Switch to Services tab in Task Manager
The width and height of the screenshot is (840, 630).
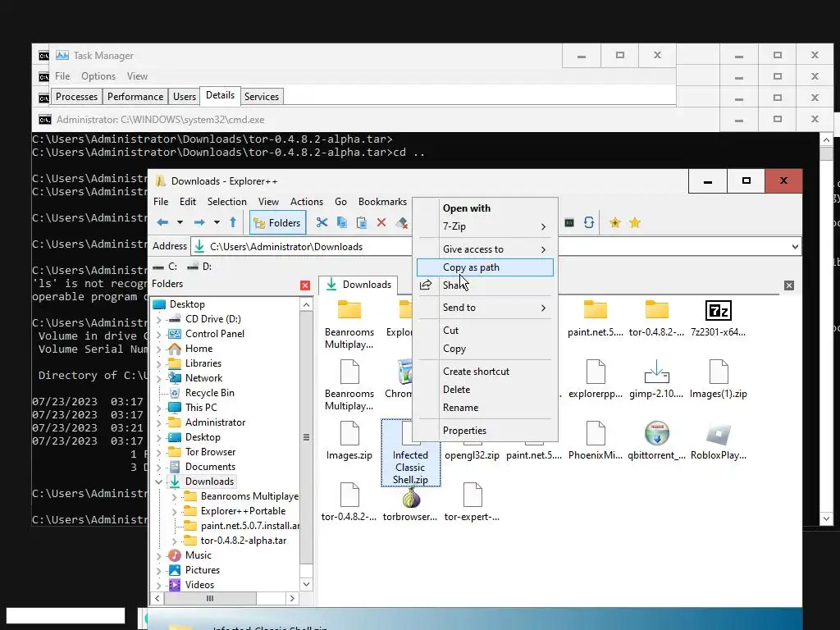262,97
